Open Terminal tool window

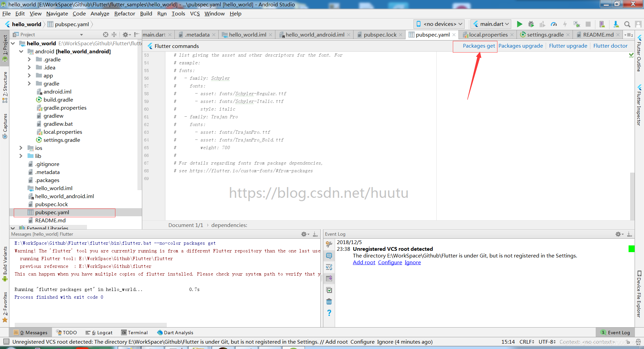(134, 333)
